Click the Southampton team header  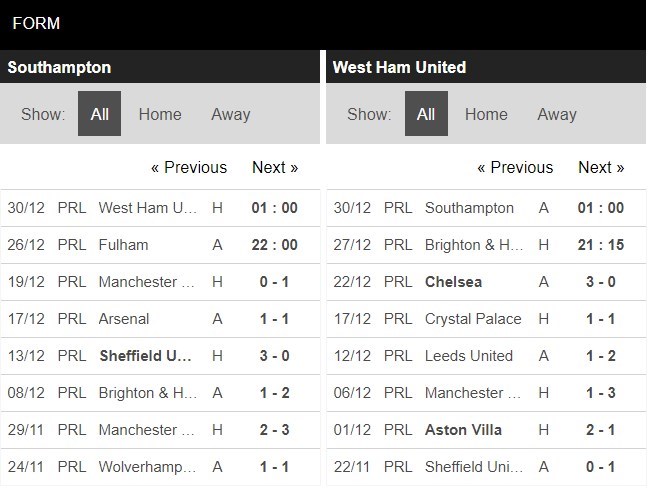pyautogui.click(x=60, y=68)
